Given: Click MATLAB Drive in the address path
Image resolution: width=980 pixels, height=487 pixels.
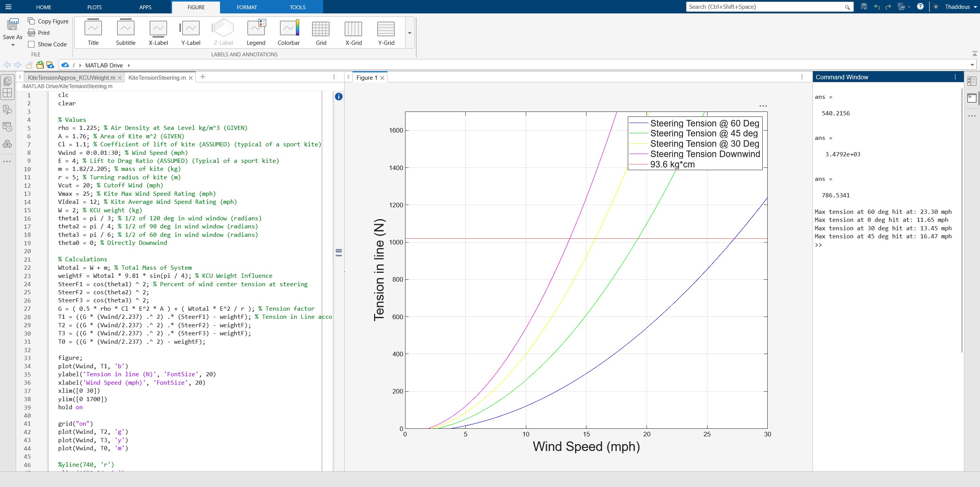Looking at the screenshot, I should [x=104, y=65].
